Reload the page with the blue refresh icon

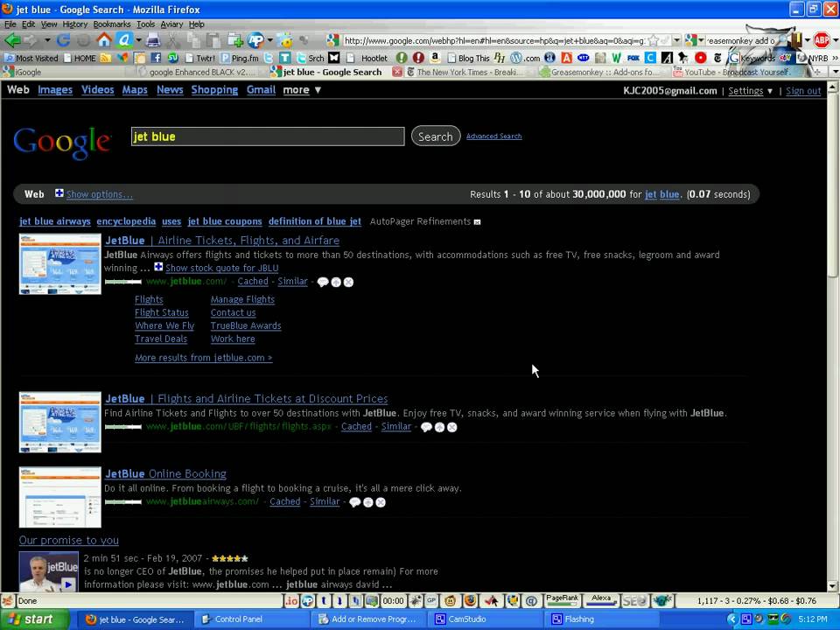pos(63,40)
